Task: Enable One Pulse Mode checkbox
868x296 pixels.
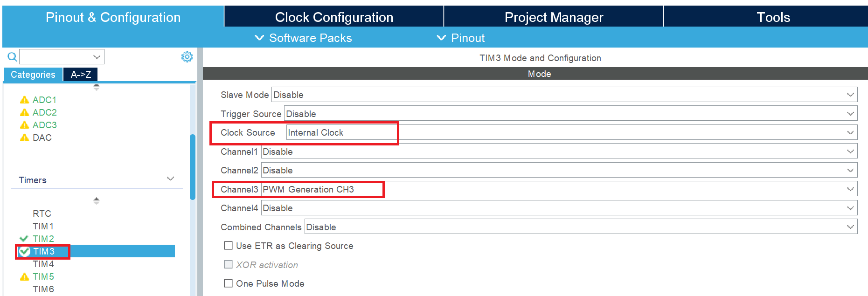Action: 228,283
